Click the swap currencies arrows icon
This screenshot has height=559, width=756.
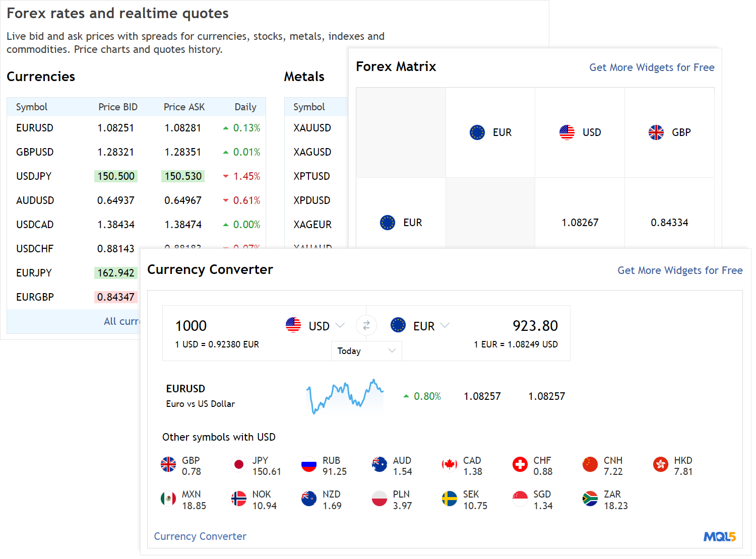(x=366, y=326)
